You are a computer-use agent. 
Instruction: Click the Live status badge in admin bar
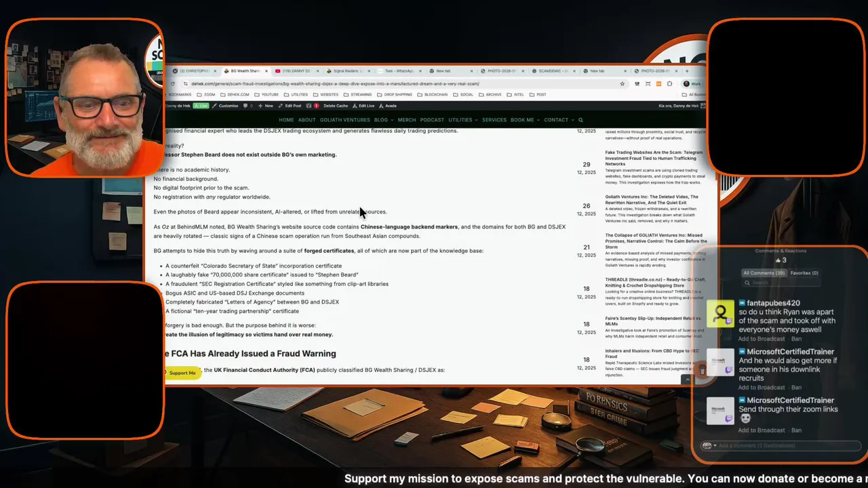pos(201,106)
